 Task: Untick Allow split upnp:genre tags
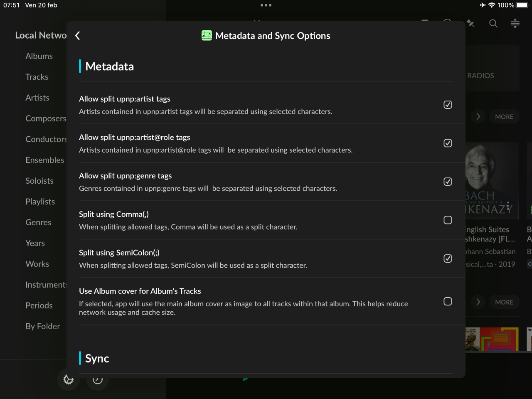448,182
